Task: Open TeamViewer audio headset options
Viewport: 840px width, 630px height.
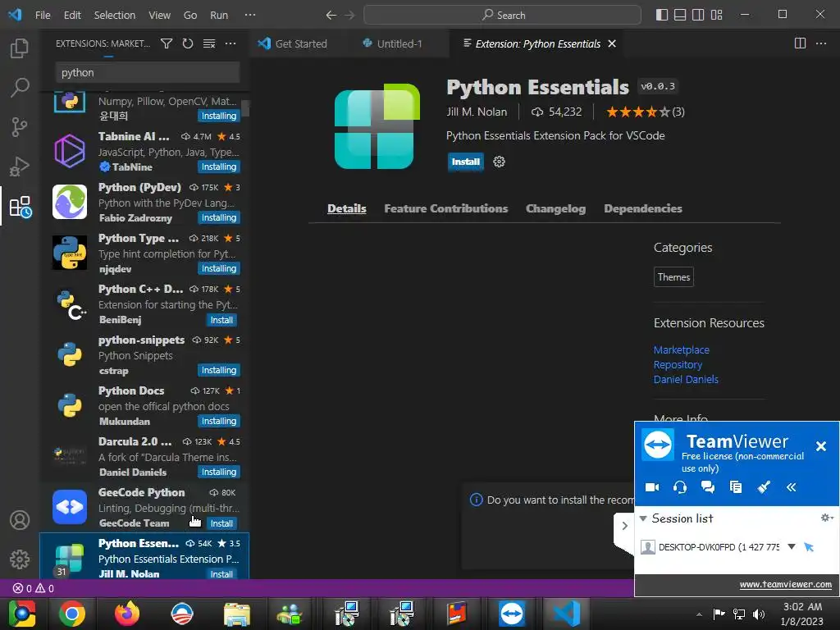Action: [x=680, y=487]
